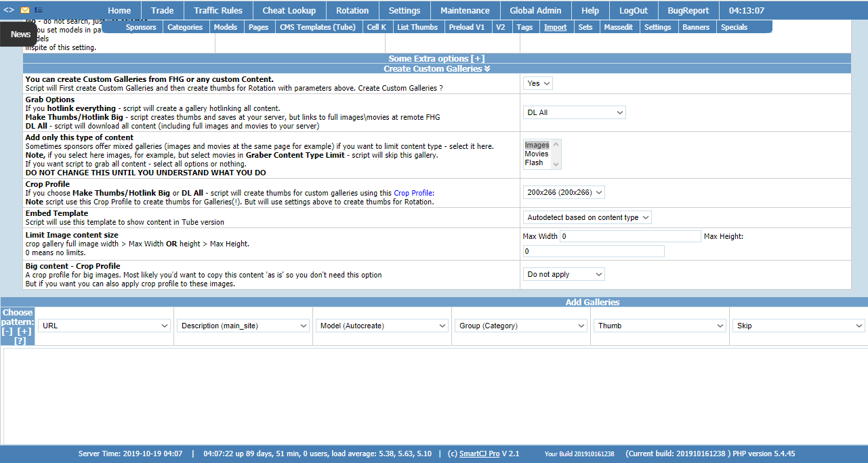This screenshot has height=463, width=868.
Task: Go to the CMS Templates (Tube) tab
Action: 317,27
